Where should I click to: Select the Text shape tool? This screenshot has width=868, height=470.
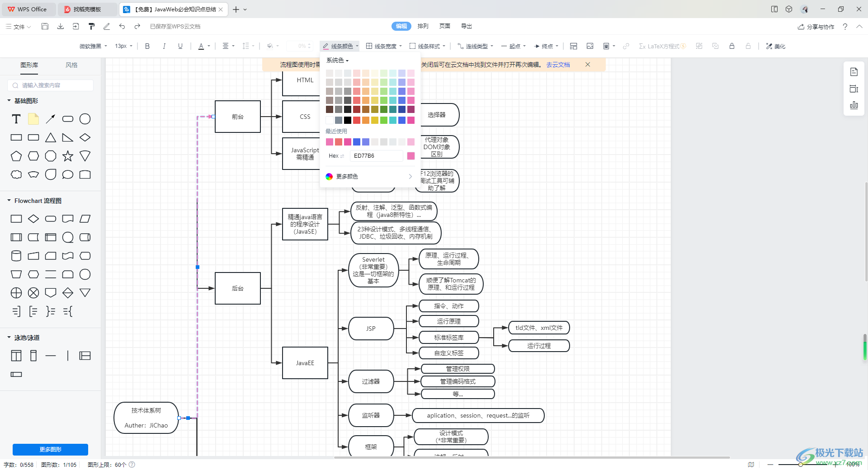tap(16, 119)
